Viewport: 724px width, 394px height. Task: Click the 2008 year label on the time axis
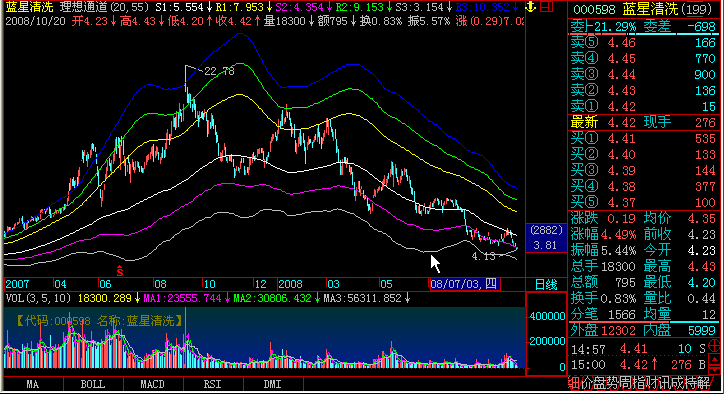(x=290, y=284)
